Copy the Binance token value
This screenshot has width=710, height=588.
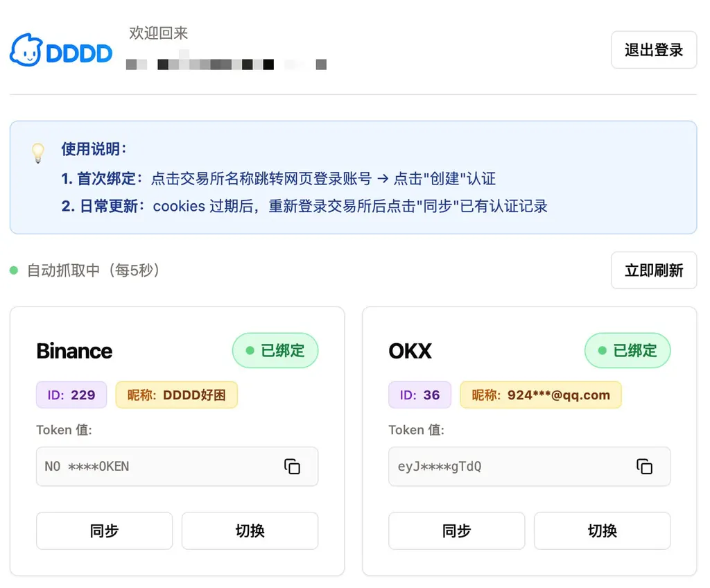(292, 467)
